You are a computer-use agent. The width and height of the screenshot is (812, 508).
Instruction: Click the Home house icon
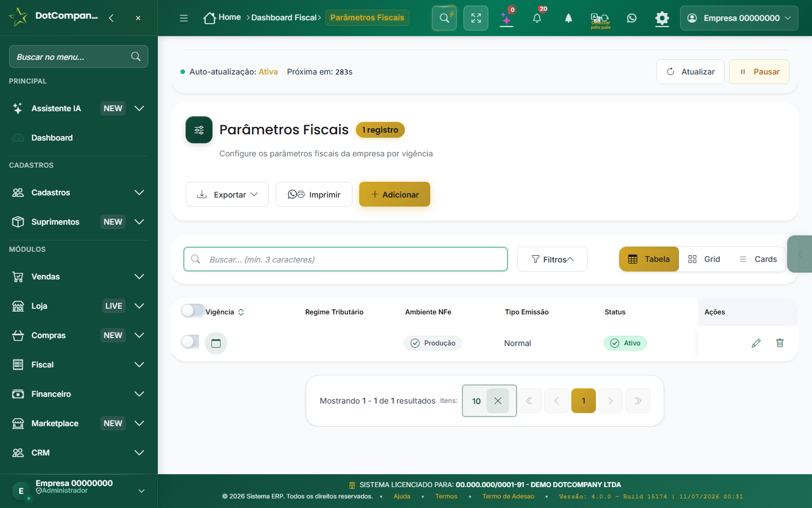point(209,18)
